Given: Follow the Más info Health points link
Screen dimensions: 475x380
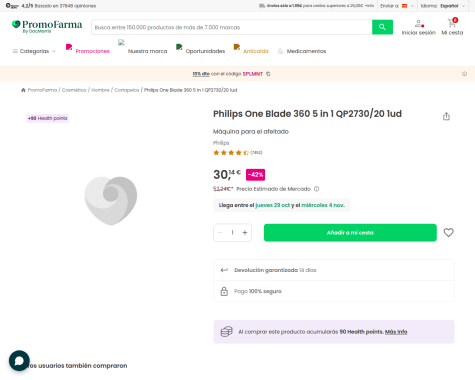Looking at the screenshot, I should coord(396,332).
